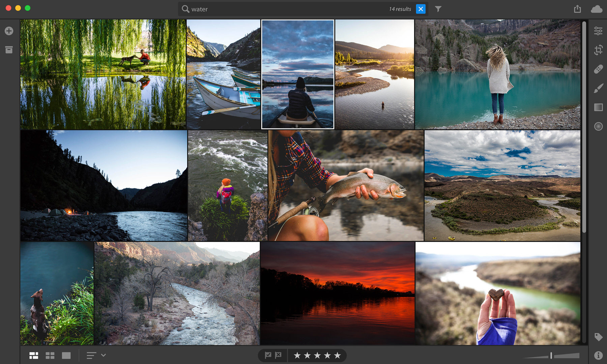This screenshot has height=364, width=607.
Task: Select the Healing Brush tool
Action: tap(599, 69)
